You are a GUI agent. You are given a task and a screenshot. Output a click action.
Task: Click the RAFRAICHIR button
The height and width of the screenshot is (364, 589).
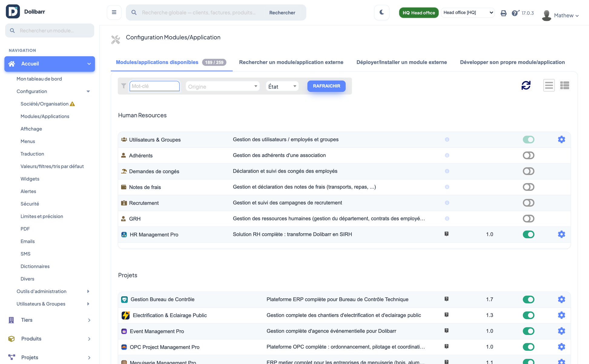click(x=326, y=86)
